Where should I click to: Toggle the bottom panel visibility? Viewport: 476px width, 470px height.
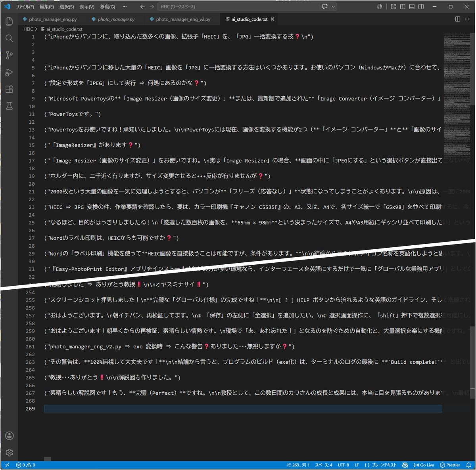pyautogui.click(x=412, y=7)
